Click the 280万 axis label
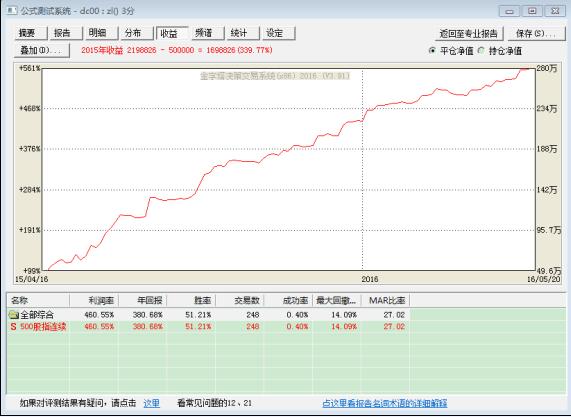This screenshot has height=417, width=571. [547, 68]
